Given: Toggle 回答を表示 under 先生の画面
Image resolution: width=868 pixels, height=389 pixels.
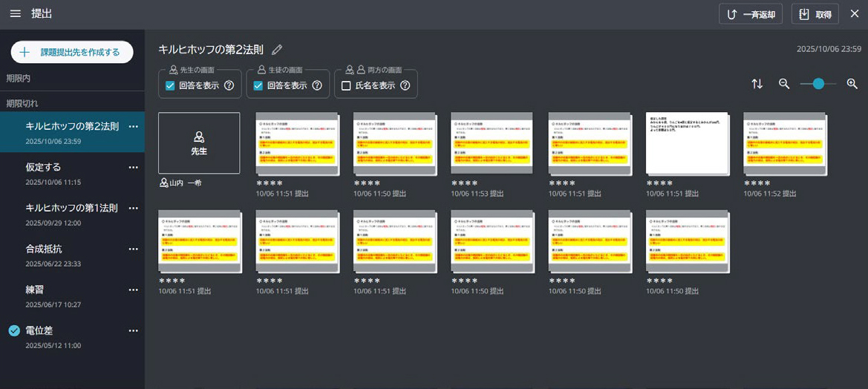Looking at the screenshot, I should 171,86.
